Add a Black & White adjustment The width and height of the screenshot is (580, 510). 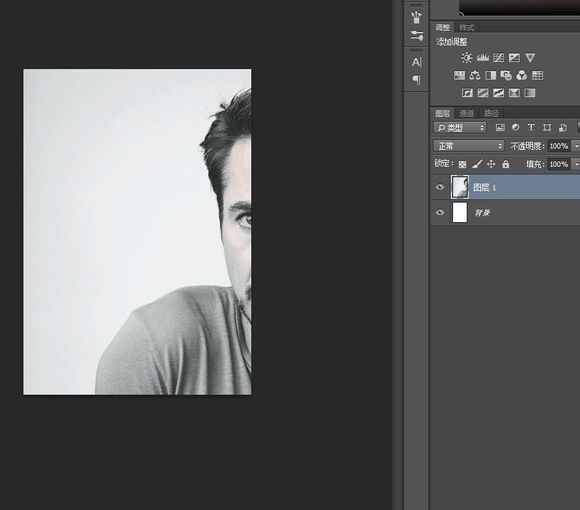point(490,75)
